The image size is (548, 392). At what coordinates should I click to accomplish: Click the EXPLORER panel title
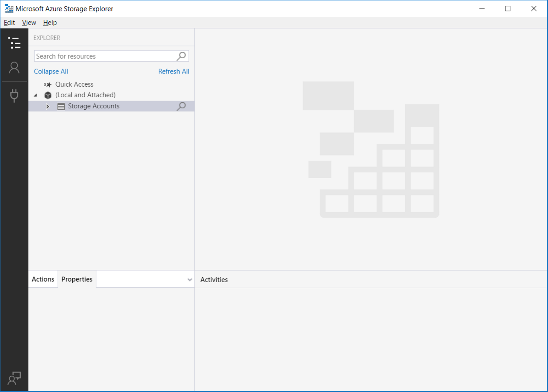47,38
